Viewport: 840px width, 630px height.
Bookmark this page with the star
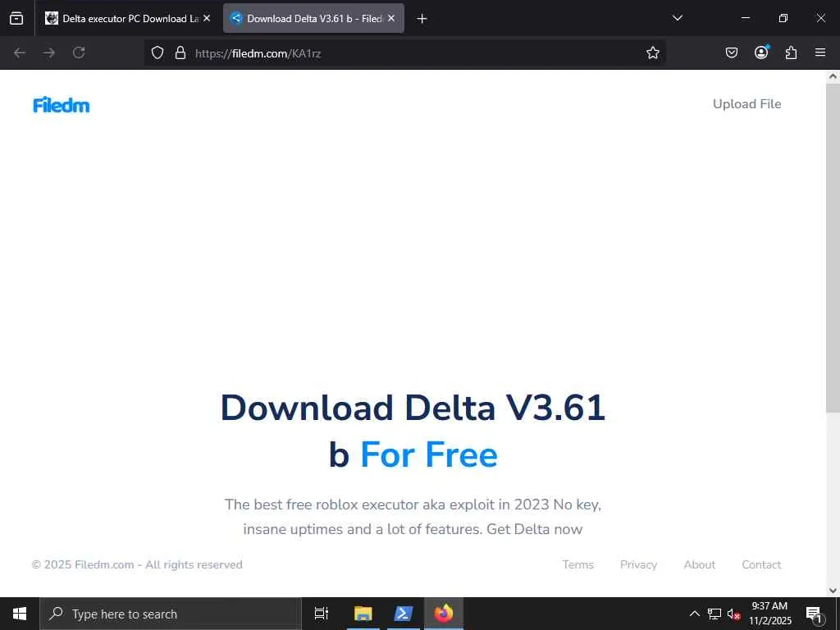(652, 52)
